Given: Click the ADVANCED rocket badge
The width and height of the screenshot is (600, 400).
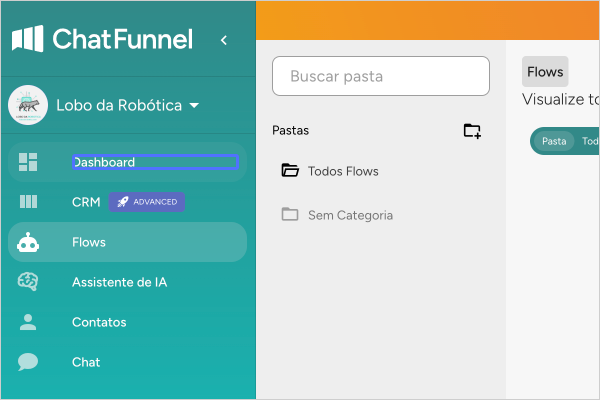Looking at the screenshot, I should (147, 202).
